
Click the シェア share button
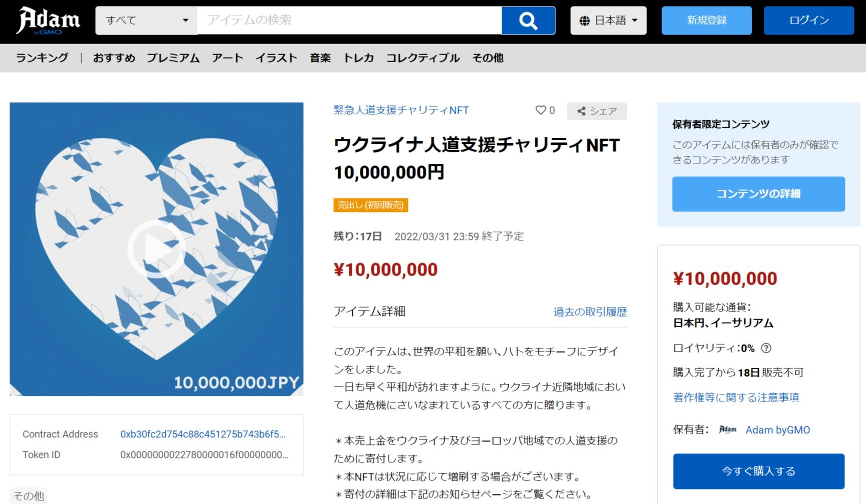(596, 111)
